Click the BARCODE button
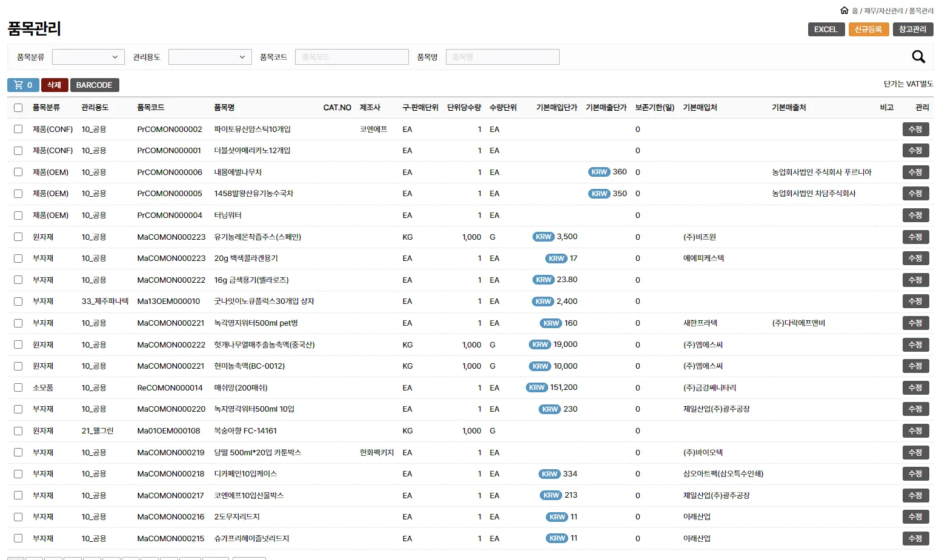Screen dimensions: 939x560 [95, 85]
